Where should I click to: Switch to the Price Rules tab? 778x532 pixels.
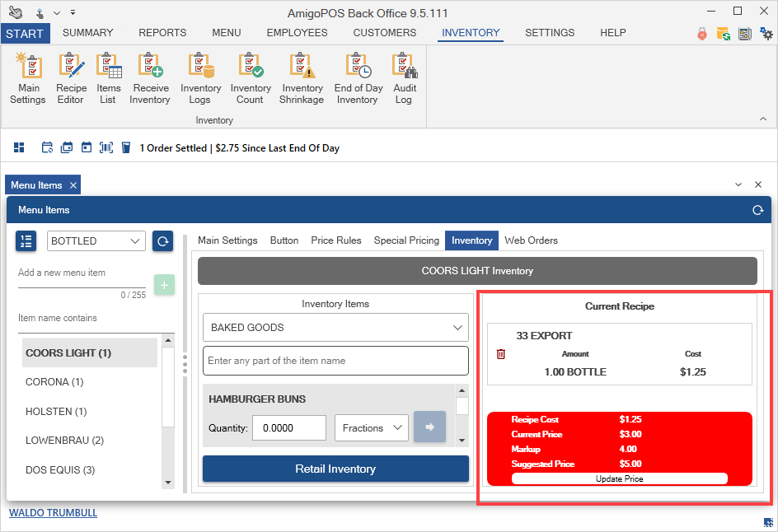point(336,240)
